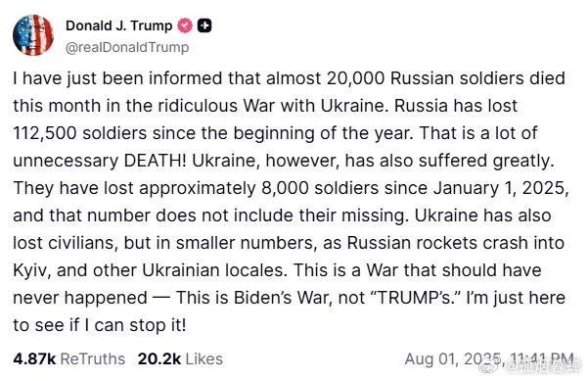Click the 20,000 figure in first line
The height and width of the screenshot is (381, 588).
355,78
